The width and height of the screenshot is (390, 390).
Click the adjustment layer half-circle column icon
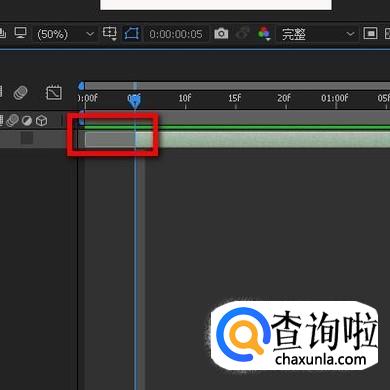tap(27, 120)
